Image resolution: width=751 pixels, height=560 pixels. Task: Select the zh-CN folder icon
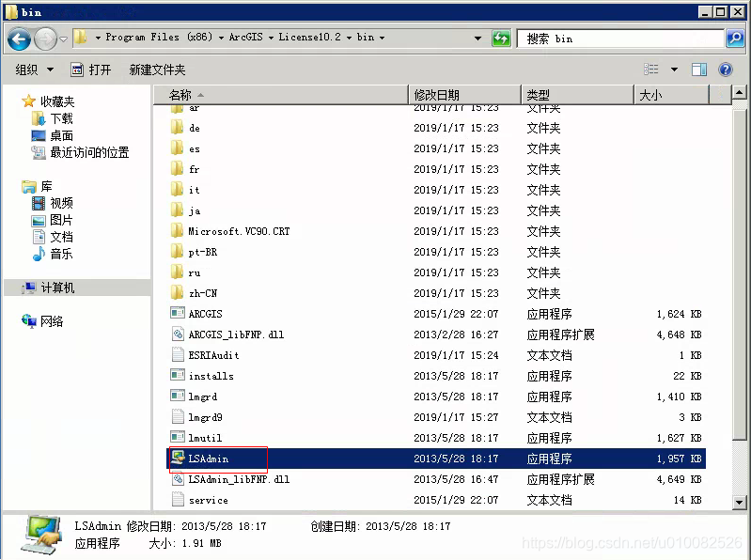pos(178,292)
